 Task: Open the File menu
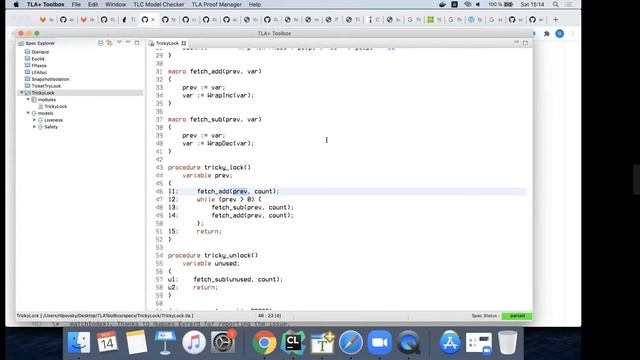[76, 4]
